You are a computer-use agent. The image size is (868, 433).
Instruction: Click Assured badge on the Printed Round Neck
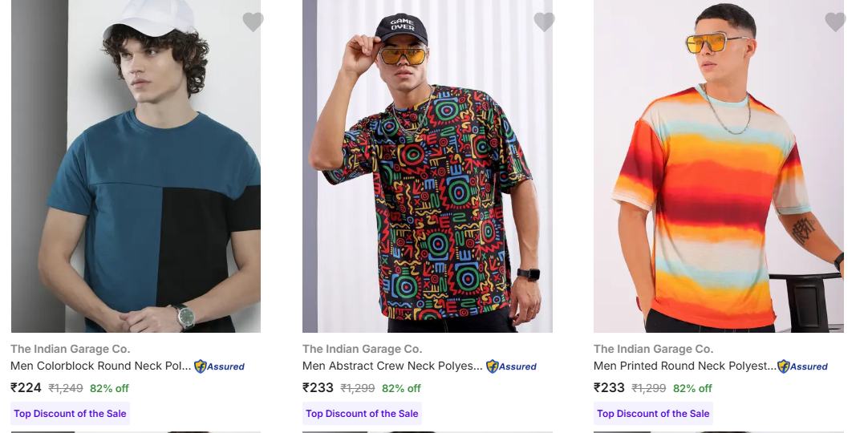(x=802, y=366)
